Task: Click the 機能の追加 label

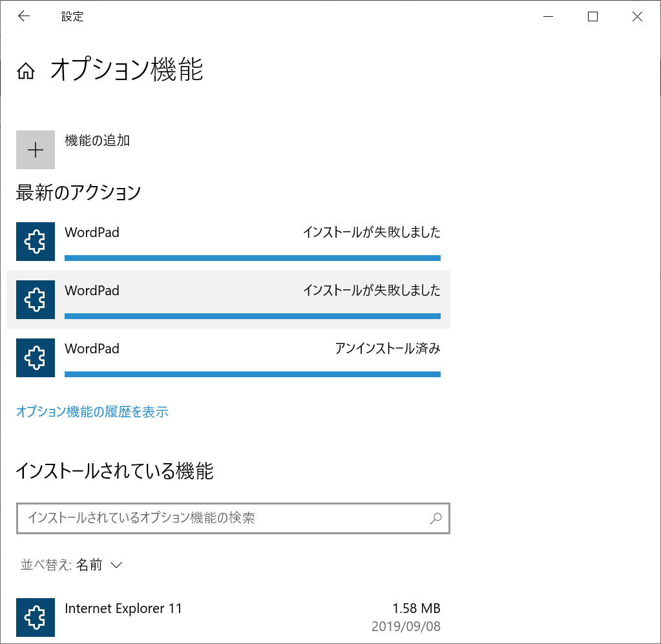Action: point(98,140)
